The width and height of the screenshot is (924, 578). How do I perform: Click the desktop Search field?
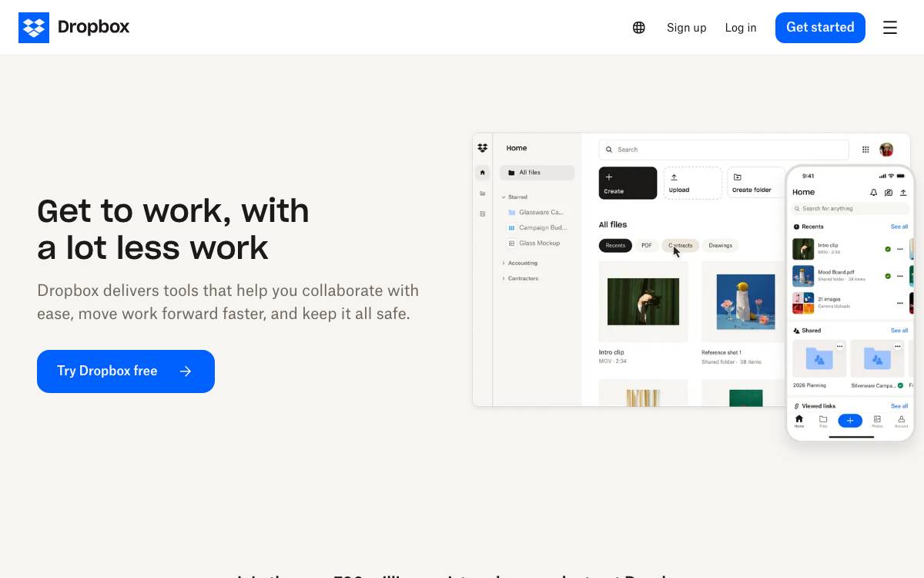[x=724, y=150]
